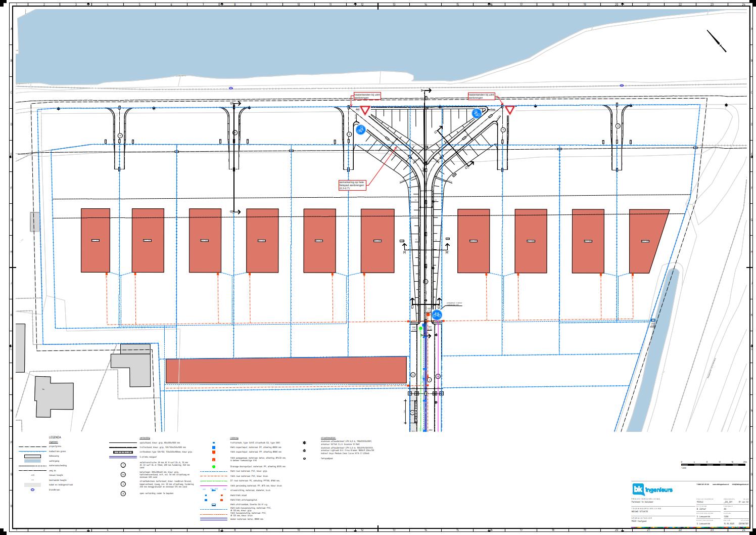Click the blue brandkraan oval in legend
Viewport: 756px width, 535px height.
[32, 489]
